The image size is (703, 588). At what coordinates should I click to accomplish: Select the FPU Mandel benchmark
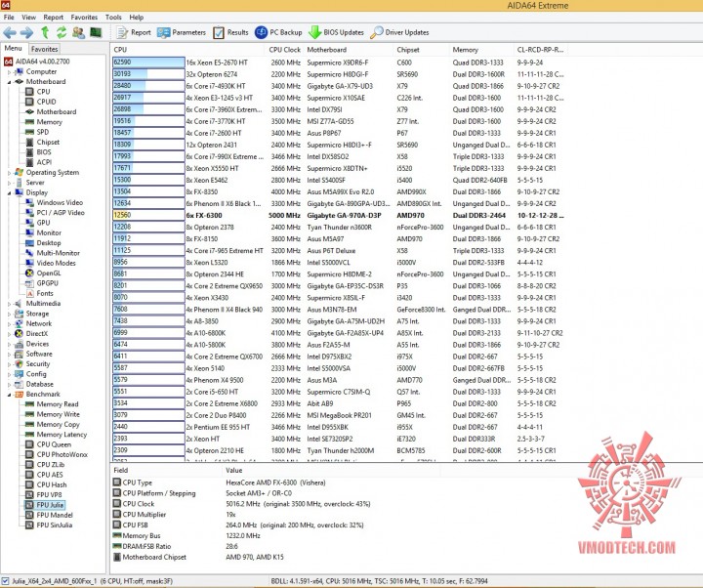[x=55, y=516]
